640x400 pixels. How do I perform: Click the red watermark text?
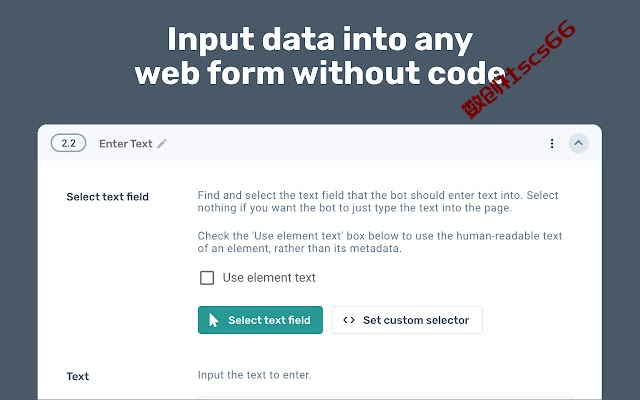tap(518, 69)
